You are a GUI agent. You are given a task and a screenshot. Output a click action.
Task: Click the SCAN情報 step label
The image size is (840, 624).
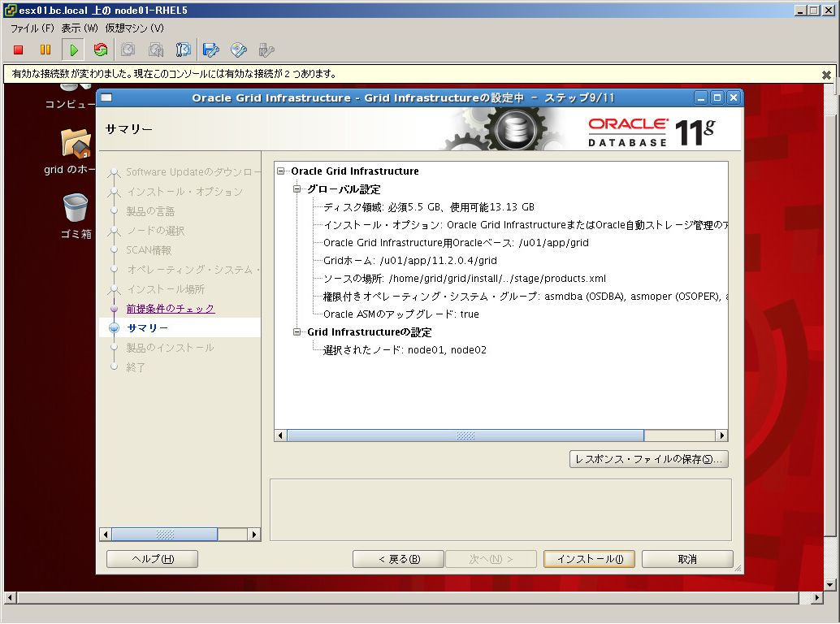coord(149,250)
